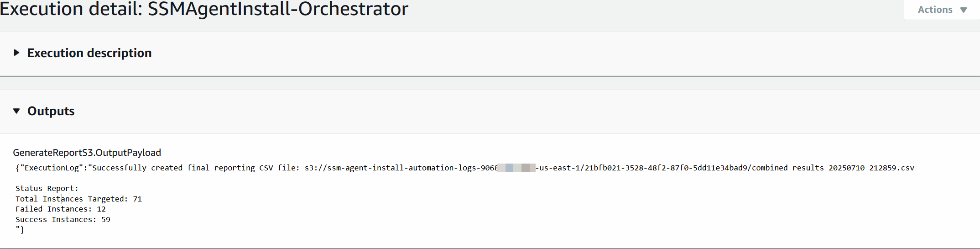Click the Failed Instances: 12 line
This screenshot has width=980, height=249.
coord(61,209)
